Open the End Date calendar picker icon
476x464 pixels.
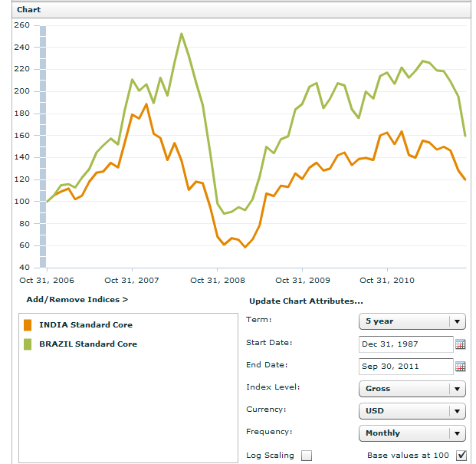(x=460, y=367)
